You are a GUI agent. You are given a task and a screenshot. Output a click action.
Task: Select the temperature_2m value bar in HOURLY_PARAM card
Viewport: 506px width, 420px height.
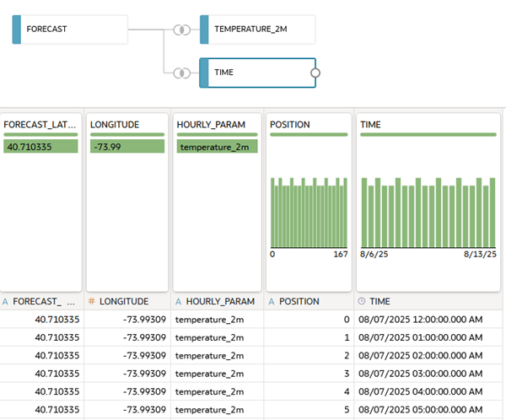coord(218,146)
